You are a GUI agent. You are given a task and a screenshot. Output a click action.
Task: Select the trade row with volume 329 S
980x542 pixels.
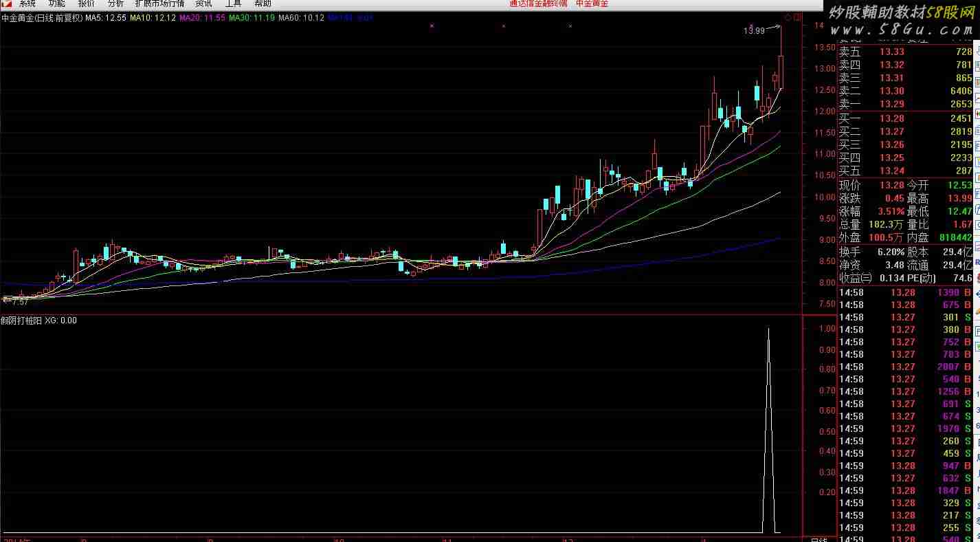click(x=906, y=503)
